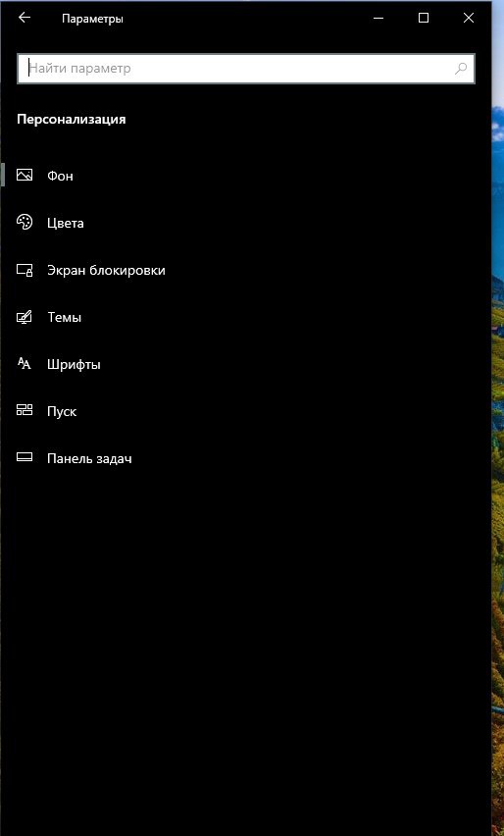Open the Пуск section with tiles icon
The height and width of the screenshot is (836, 504).
245,411
